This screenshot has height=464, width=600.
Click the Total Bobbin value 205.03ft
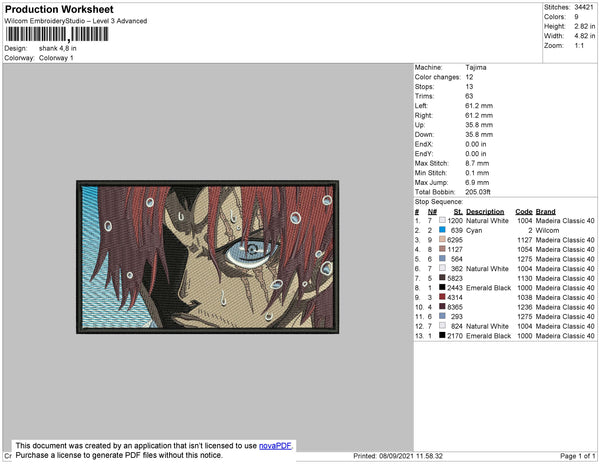[x=478, y=192]
